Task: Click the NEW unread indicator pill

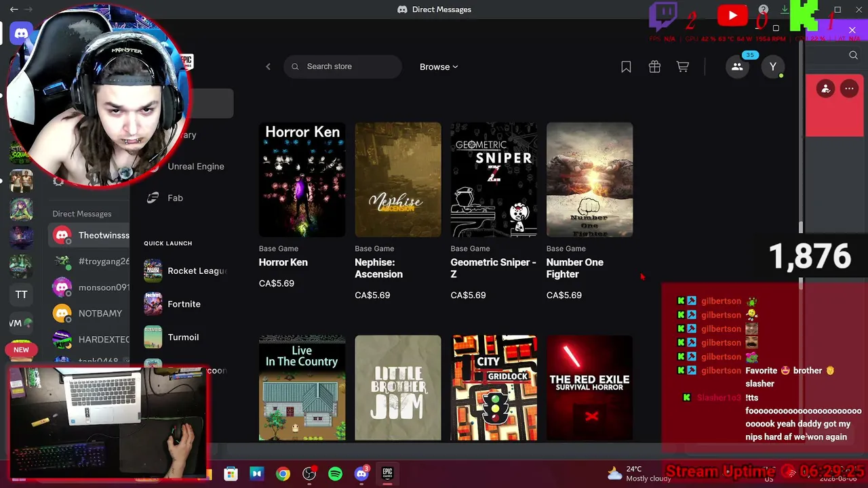Action: 21,350
